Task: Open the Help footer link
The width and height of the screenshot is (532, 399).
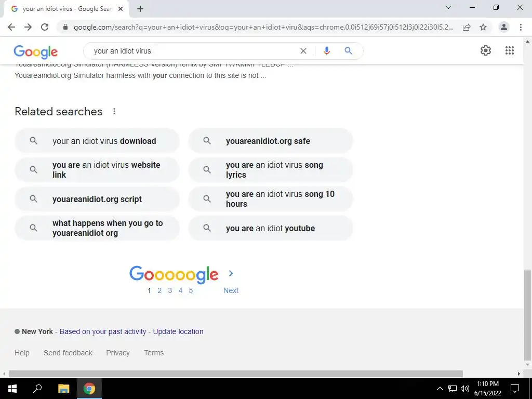Action: 22,353
